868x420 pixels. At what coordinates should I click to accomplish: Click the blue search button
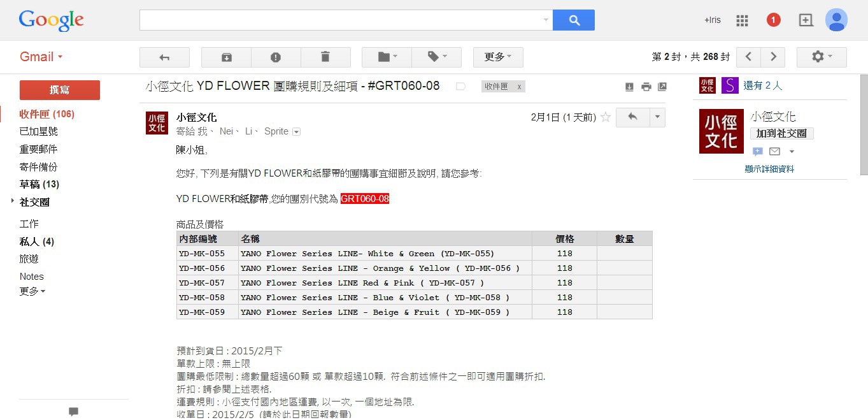point(574,20)
